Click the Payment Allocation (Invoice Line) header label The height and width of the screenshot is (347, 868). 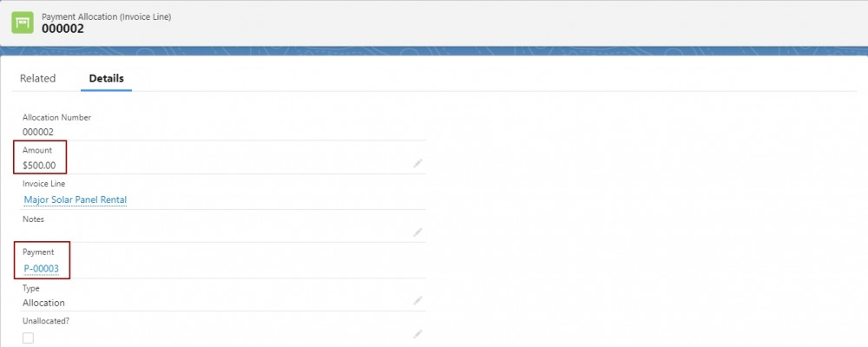[x=106, y=17]
